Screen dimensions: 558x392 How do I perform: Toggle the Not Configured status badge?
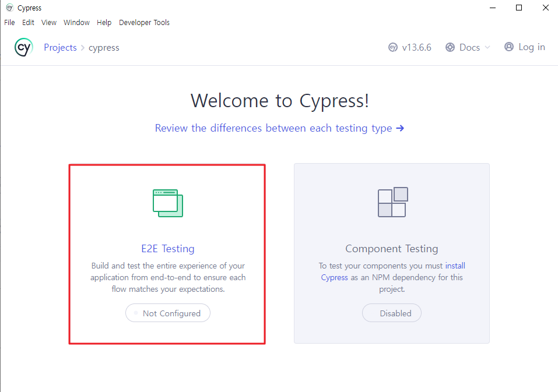pos(168,313)
